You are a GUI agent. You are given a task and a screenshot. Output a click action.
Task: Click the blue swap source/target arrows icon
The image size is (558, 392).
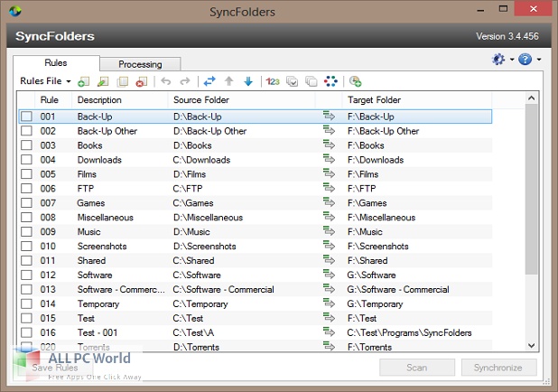209,81
